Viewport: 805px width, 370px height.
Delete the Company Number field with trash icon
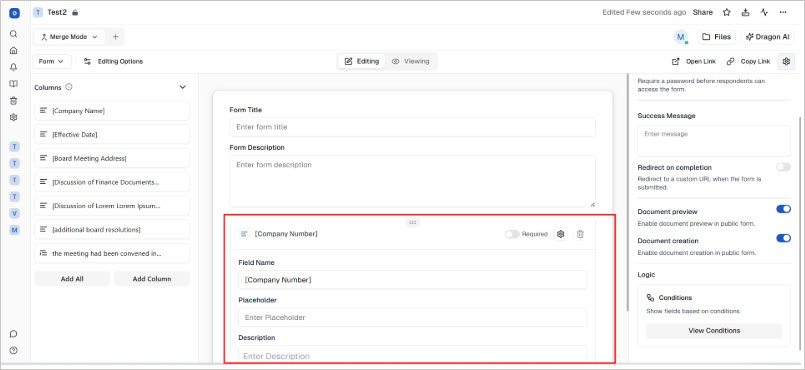[x=580, y=234]
